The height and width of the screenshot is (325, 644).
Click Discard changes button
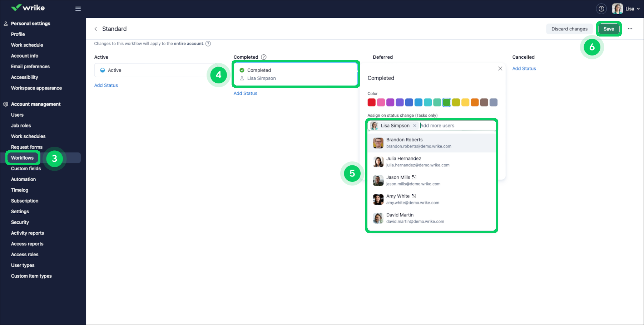[569, 29]
